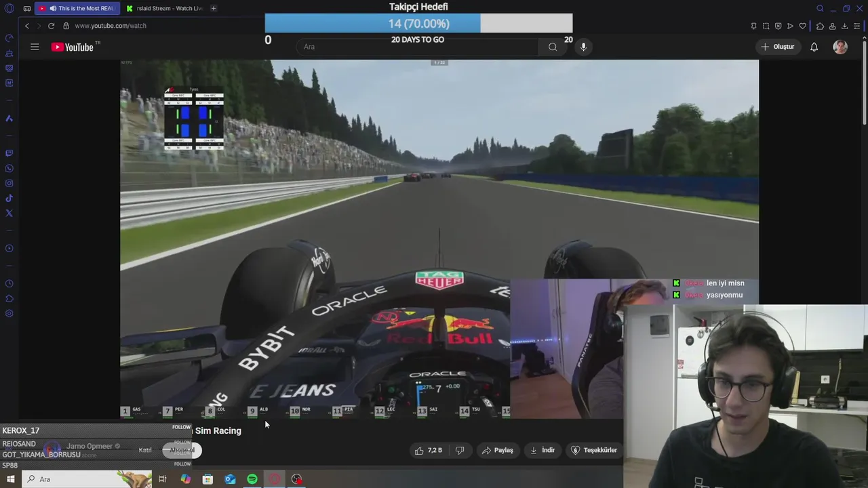Take a snapshot with Opera toolbar icon
The width and height of the screenshot is (868, 488).
tap(766, 26)
